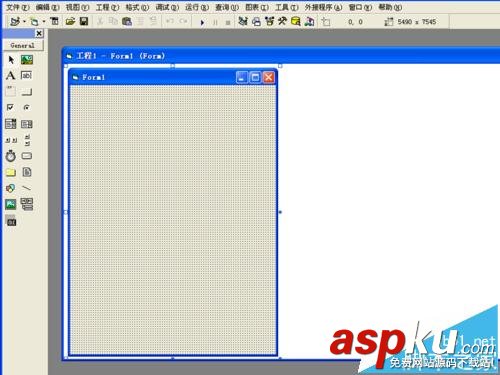This screenshot has width=500, height=375.
Task: Select the Timer control tool
Action: (11, 156)
